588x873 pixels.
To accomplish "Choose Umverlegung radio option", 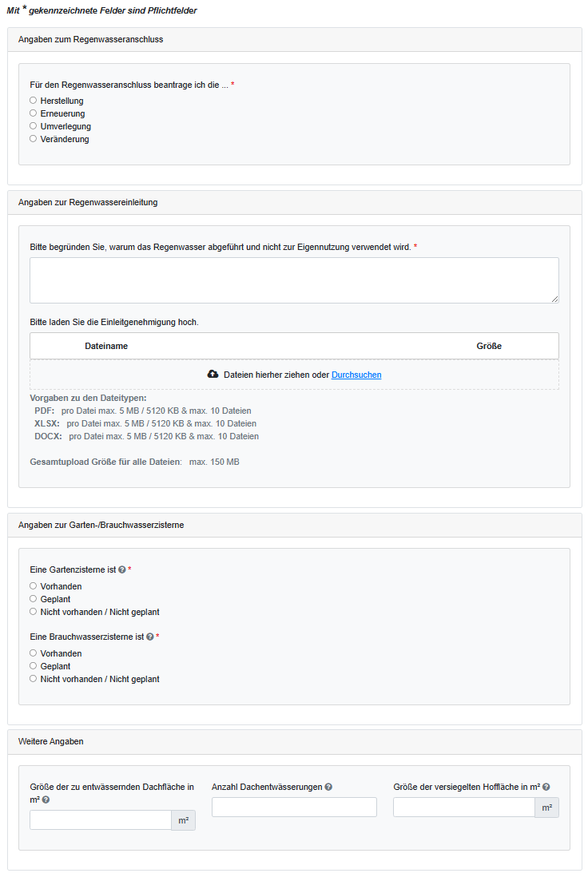I will 34,126.
